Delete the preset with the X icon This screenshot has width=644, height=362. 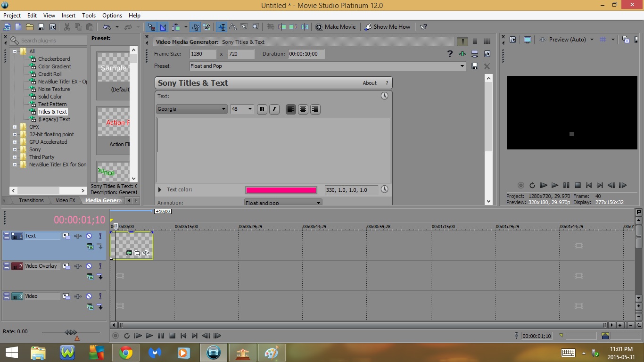pos(487,66)
